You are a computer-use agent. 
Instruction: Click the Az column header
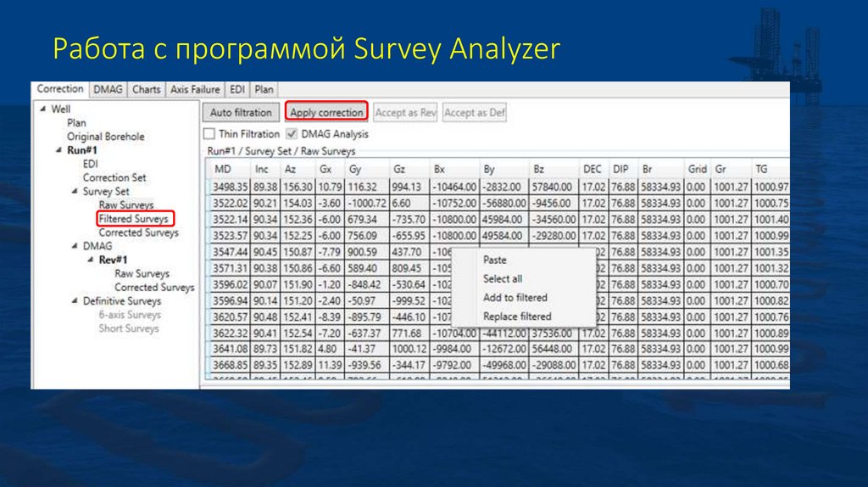point(298,170)
